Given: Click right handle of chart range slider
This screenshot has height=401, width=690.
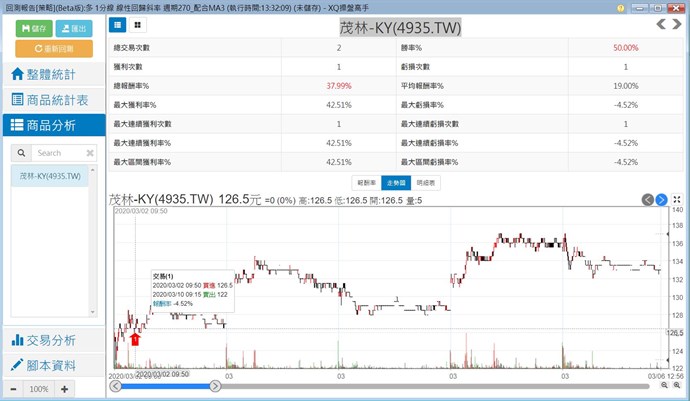Looking at the screenshot, I should tap(215, 386).
